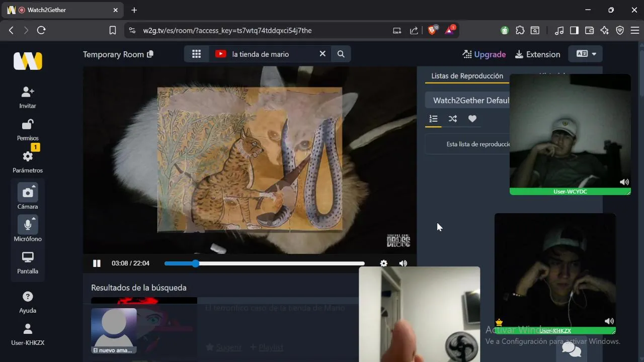Select the YouTube source icon
This screenshot has height=362, width=644.
tap(220, 54)
